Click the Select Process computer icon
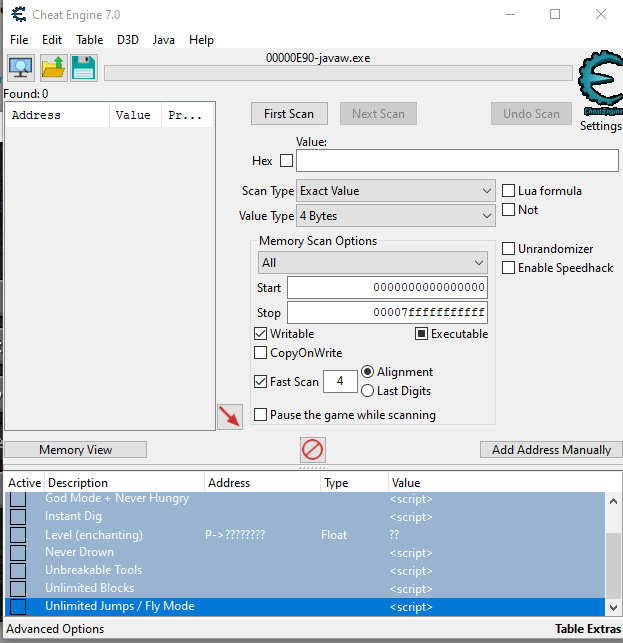The height and width of the screenshot is (643, 623). click(21, 68)
